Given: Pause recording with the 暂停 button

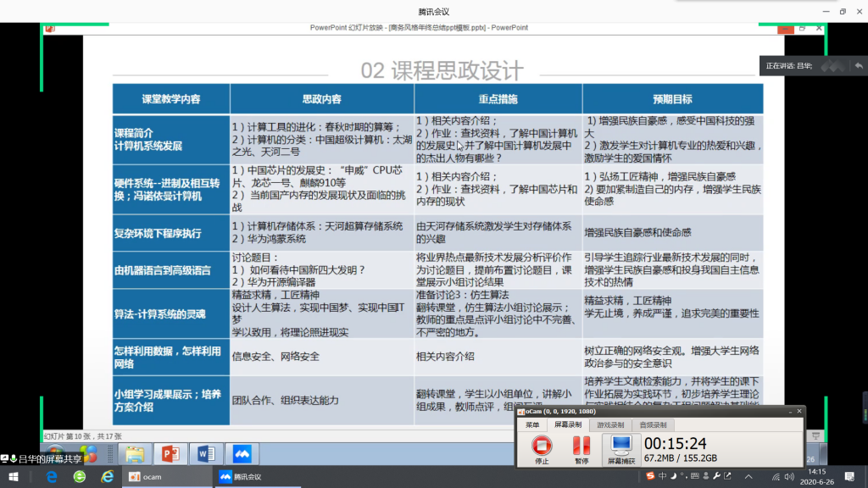Looking at the screenshot, I should click(x=581, y=450).
